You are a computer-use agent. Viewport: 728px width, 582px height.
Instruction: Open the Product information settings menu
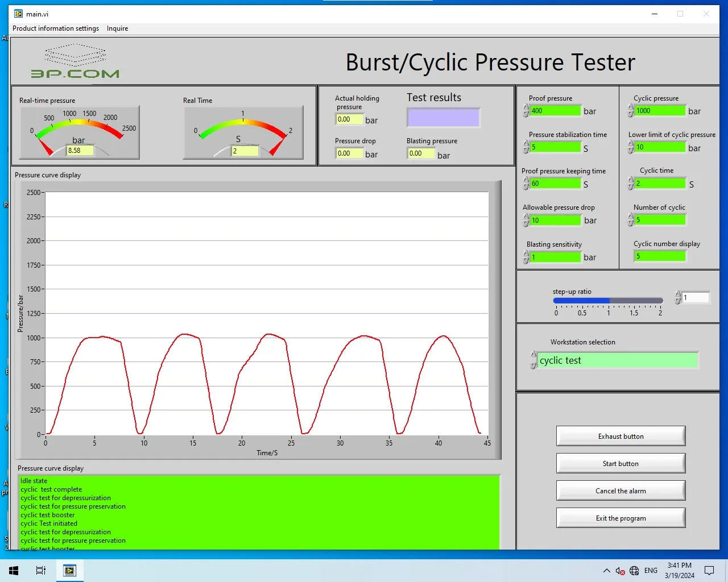[55, 28]
